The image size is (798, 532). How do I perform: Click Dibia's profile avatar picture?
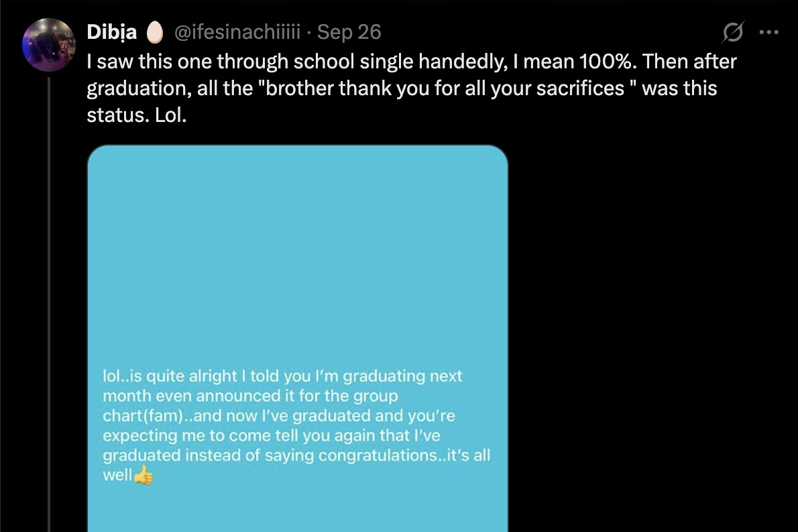(x=49, y=45)
